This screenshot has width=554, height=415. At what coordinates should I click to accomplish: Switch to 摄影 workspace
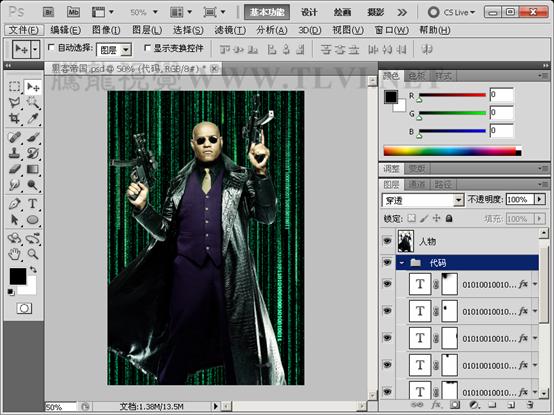point(376,12)
